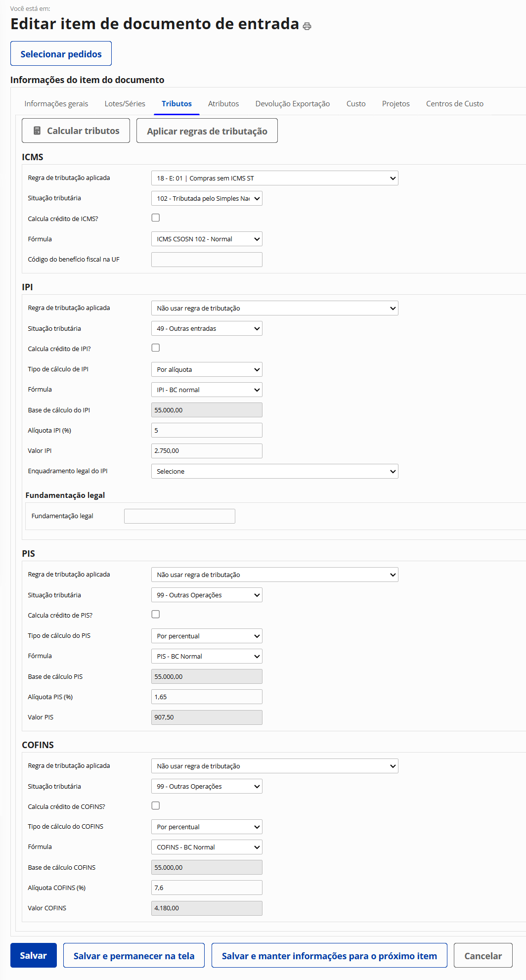
Task: Open ICMS Regra de tributação aplicada dropdown
Action: pos(274,178)
